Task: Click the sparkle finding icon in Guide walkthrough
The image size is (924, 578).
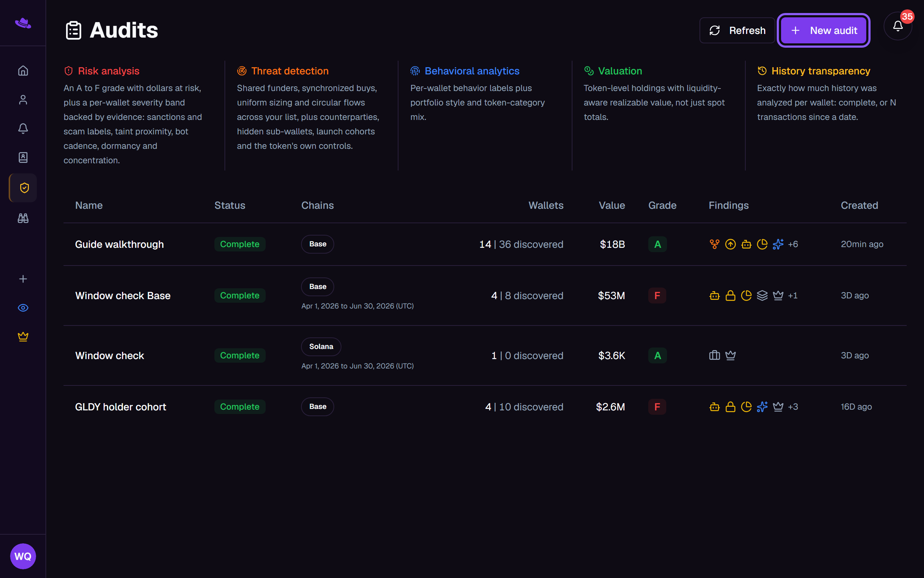Action: 778,244
